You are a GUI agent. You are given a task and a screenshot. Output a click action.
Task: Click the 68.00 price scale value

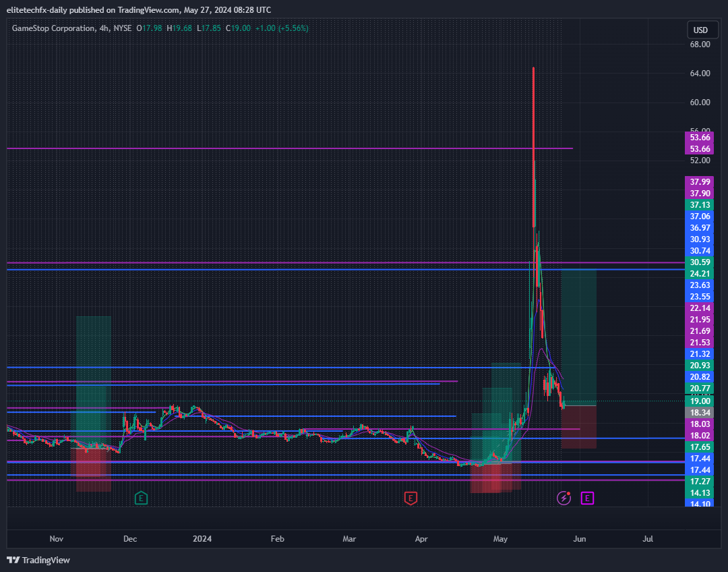700,45
